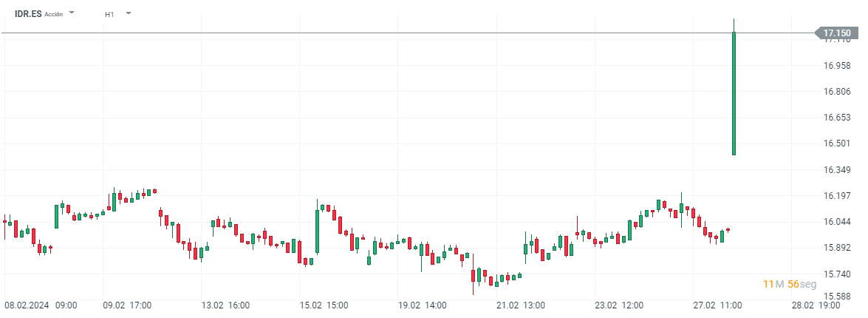Click the 16.958 price axis label
868x318 pixels.
point(837,66)
